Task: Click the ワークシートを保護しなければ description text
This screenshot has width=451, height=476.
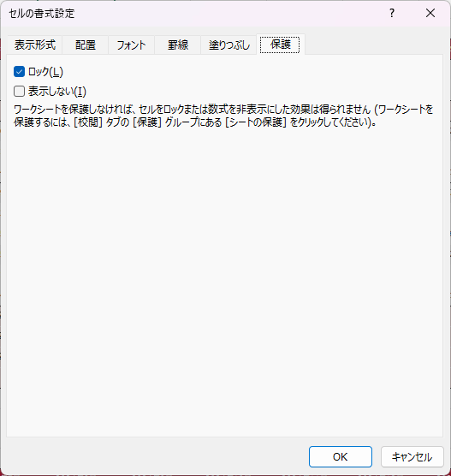Action: coord(223,116)
